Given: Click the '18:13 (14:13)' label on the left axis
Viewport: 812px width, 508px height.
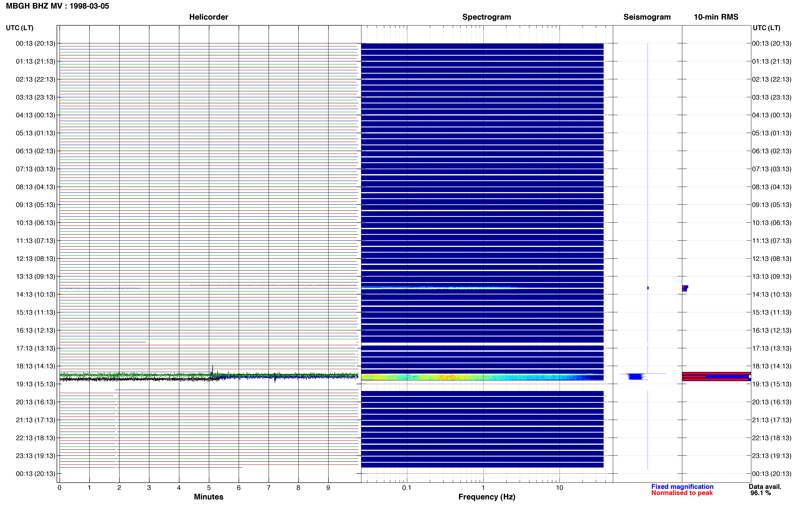Looking at the screenshot, I should (x=36, y=366).
